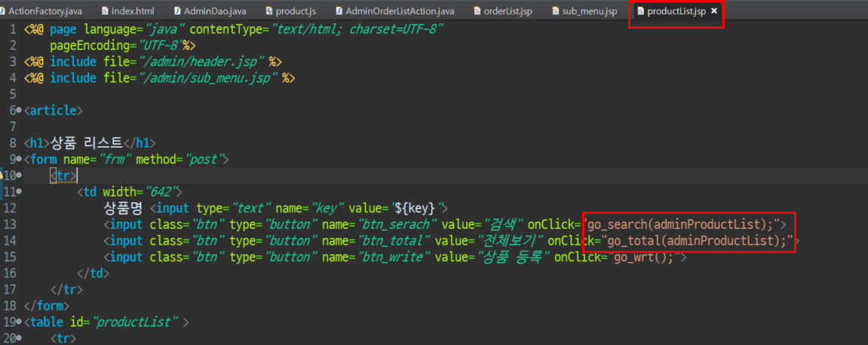Collapse the tr block at line 20

coord(20,337)
